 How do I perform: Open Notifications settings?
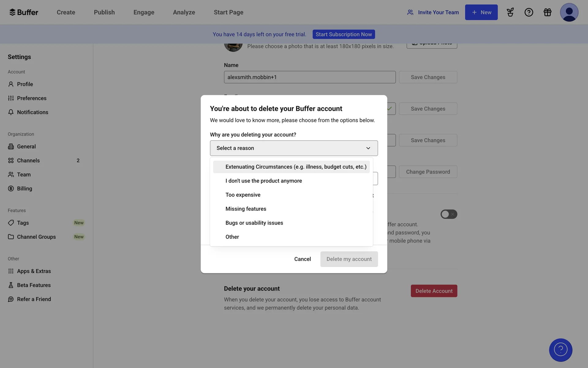pyautogui.click(x=32, y=112)
